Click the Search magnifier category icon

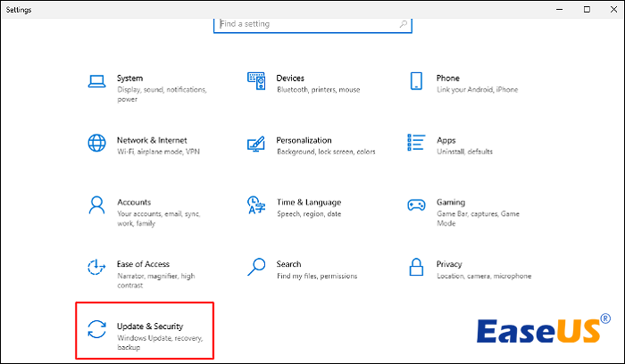pos(256,267)
